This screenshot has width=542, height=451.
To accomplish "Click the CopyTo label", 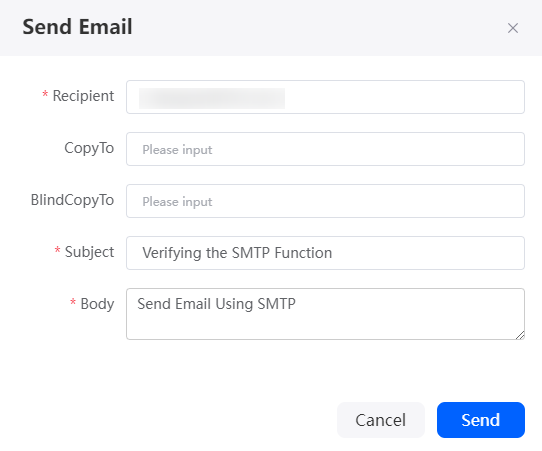I will coord(89,148).
